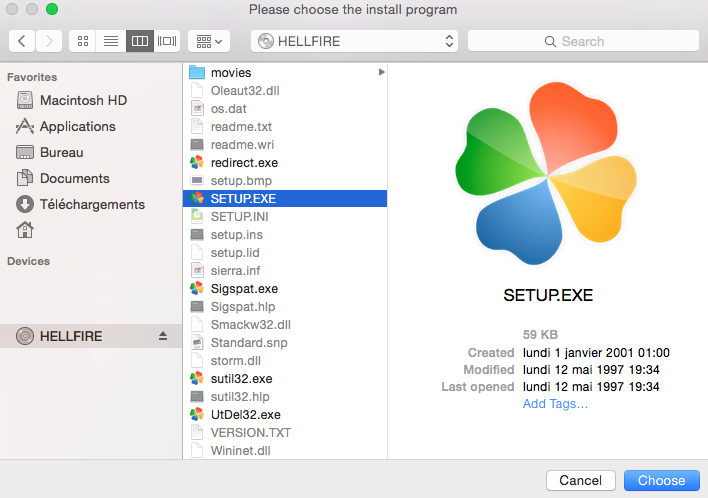Click the sutil32.exe clover icon
708x498 pixels.
[197, 379]
